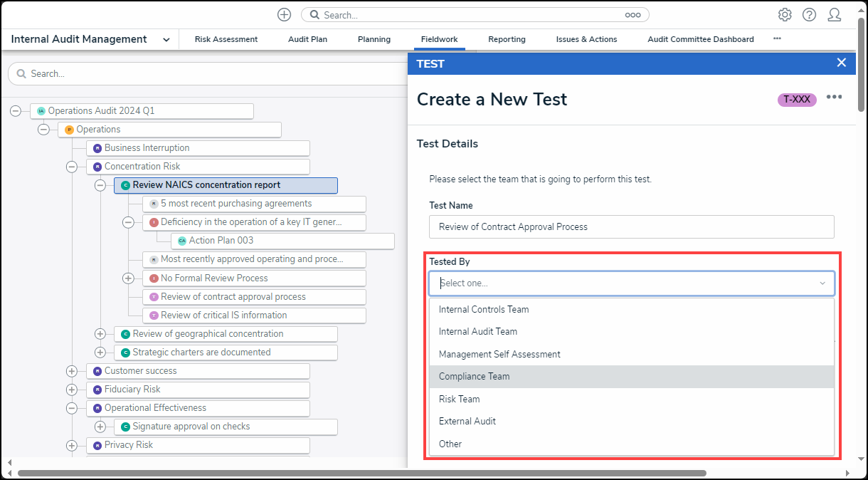Collapse the Operations Audit 2024 Q1 node
The width and height of the screenshot is (868, 480).
(x=16, y=111)
